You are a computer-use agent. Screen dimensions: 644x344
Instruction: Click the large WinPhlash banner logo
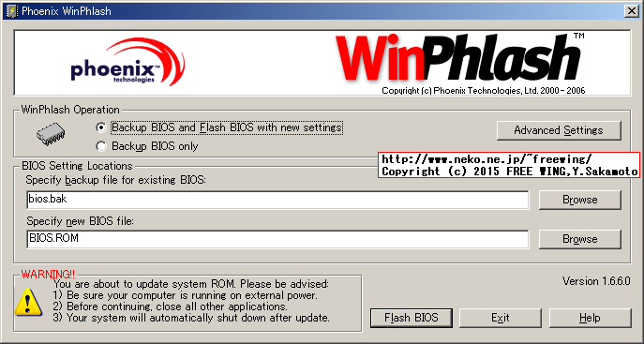tap(459, 58)
